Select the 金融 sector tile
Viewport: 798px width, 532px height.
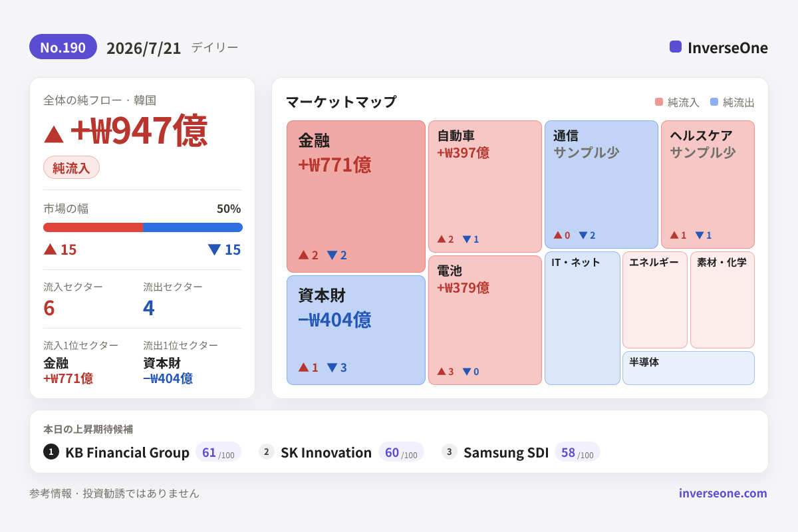(356, 196)
